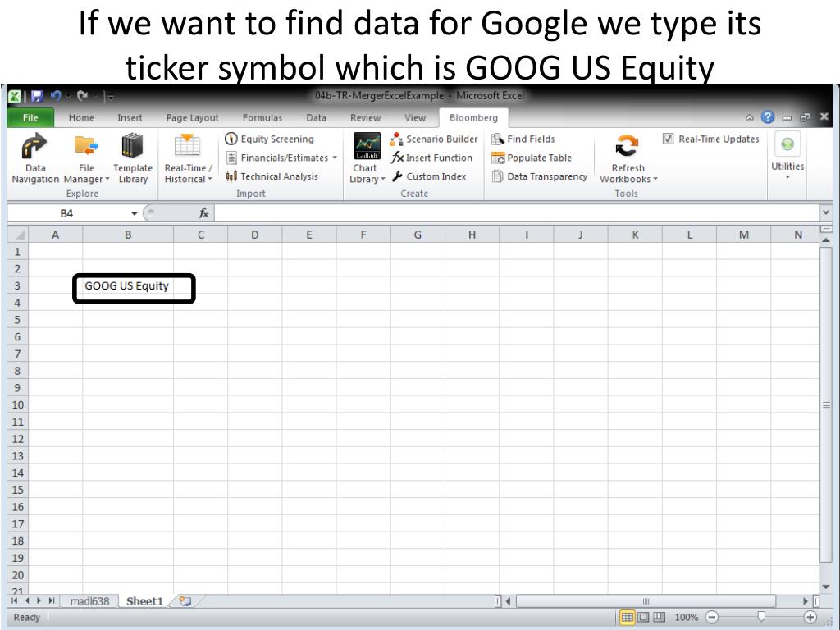Select the Bloomberg ribbon tab
Image resolution: width=840 pixels, height=630 pixels.
(473, 118)
